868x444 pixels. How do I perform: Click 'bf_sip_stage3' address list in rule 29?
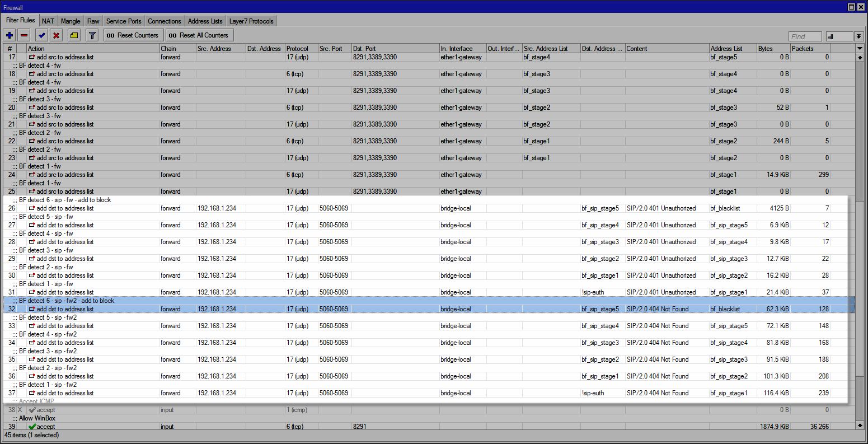[729, 259]
